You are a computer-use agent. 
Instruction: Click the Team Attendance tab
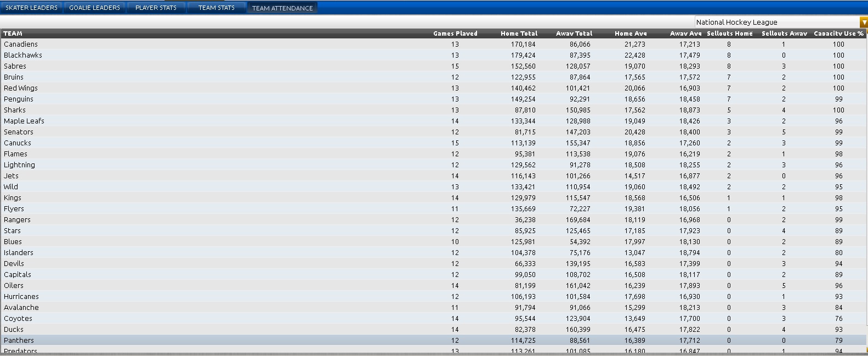coord(282,8)
